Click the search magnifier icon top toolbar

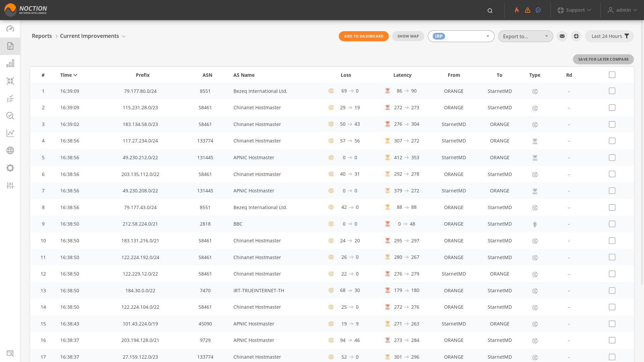[490, 10]
